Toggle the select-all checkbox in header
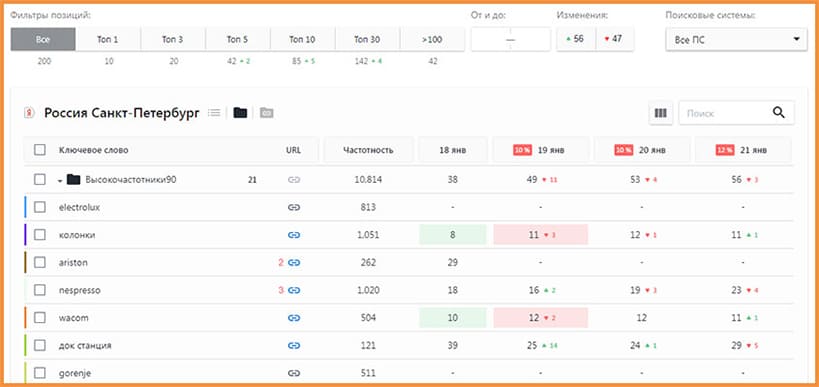This screenshot has width=819, height=387. coord(40,150)
